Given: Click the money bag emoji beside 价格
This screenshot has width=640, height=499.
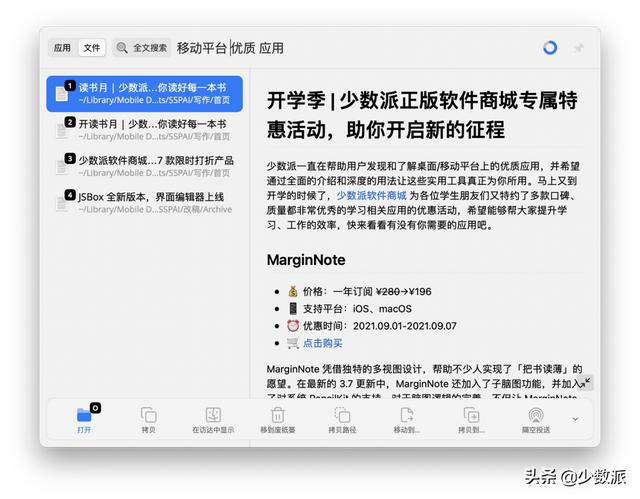Looking at the screenshot, I should tap(293, 291).
